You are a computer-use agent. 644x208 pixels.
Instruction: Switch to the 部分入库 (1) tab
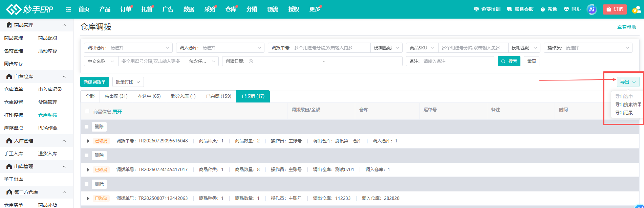point(183,96)
